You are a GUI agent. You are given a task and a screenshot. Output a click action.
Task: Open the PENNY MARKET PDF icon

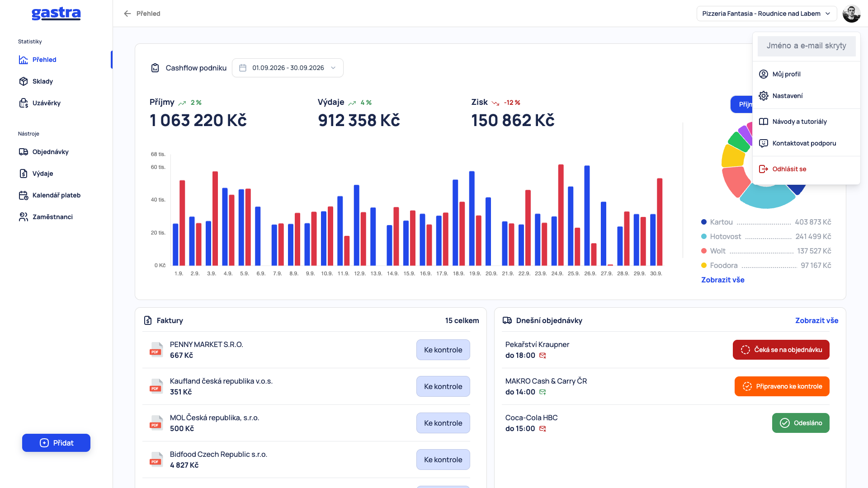coord(156,350)
